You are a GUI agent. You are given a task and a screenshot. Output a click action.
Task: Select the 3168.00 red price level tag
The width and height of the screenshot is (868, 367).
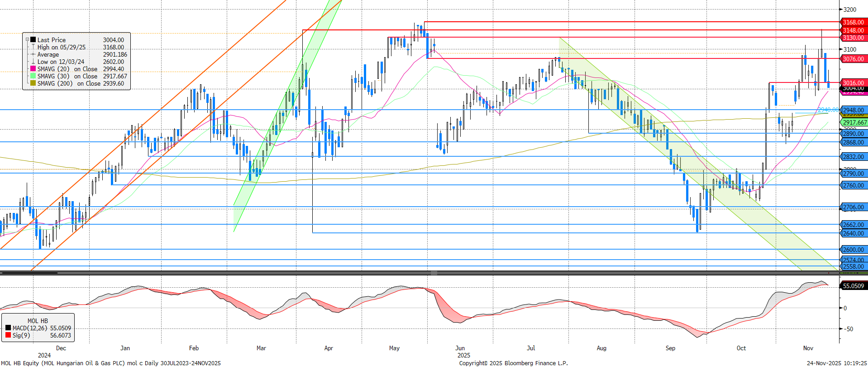853,22
